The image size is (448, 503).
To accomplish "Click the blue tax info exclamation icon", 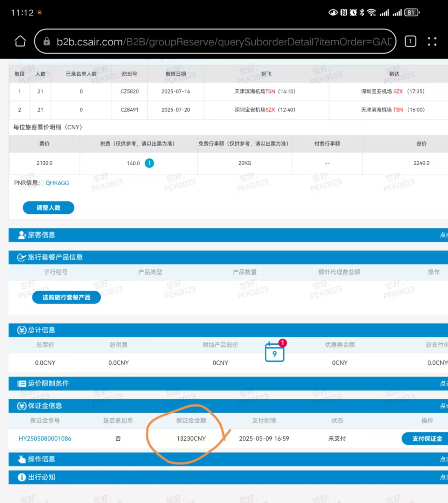I will point(149,163).
